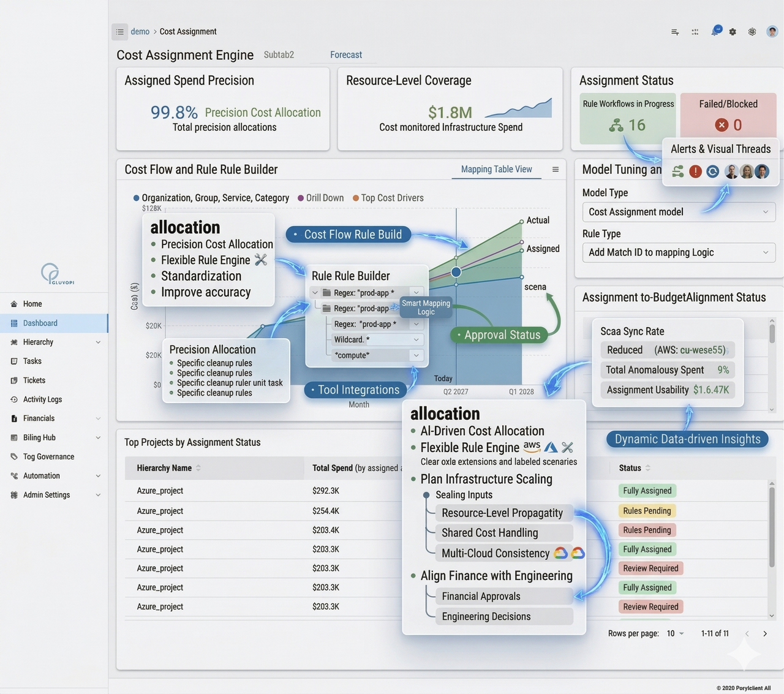Toggle the Organization, Group, Service, Category legend

tap(211, 198)
